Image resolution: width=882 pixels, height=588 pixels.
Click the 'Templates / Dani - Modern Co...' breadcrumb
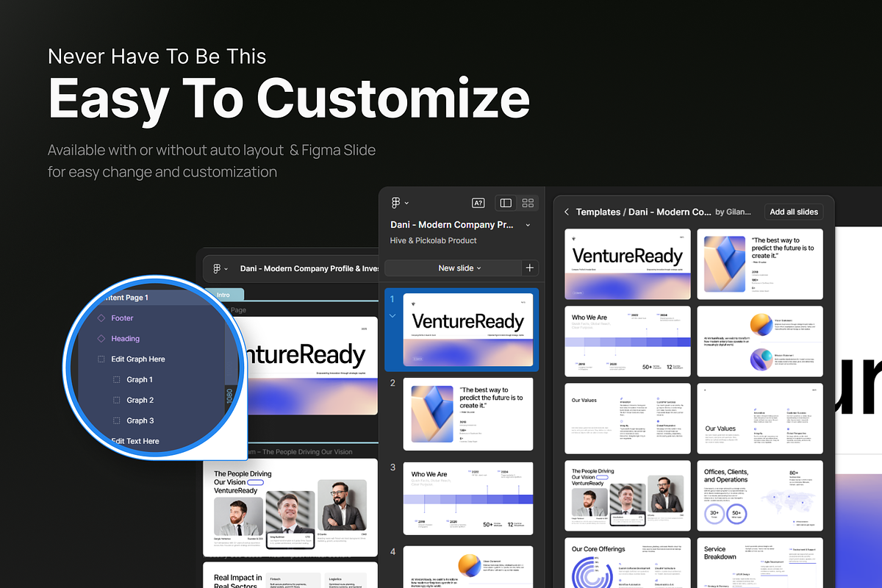tap(643, 212)
